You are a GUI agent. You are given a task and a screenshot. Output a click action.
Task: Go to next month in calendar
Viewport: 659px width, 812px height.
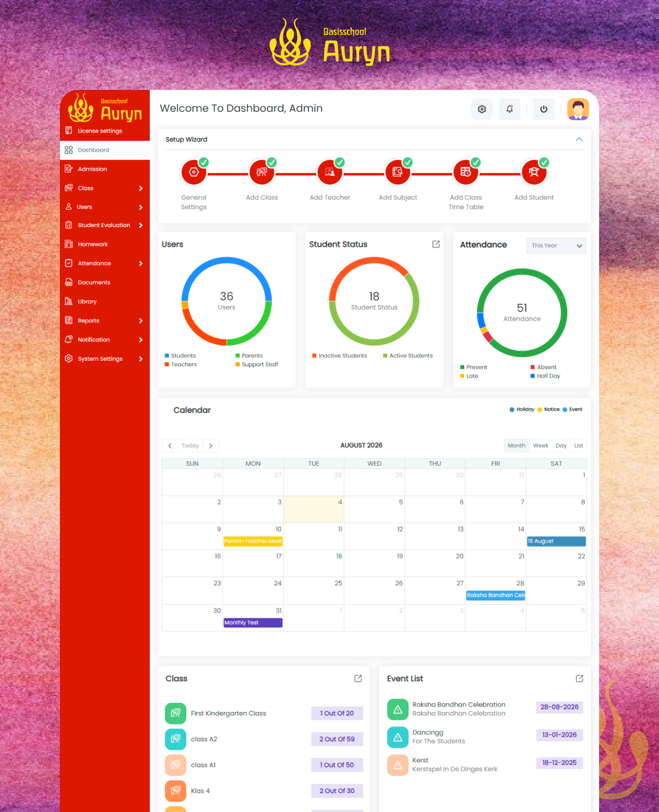(x=210, y=446)
